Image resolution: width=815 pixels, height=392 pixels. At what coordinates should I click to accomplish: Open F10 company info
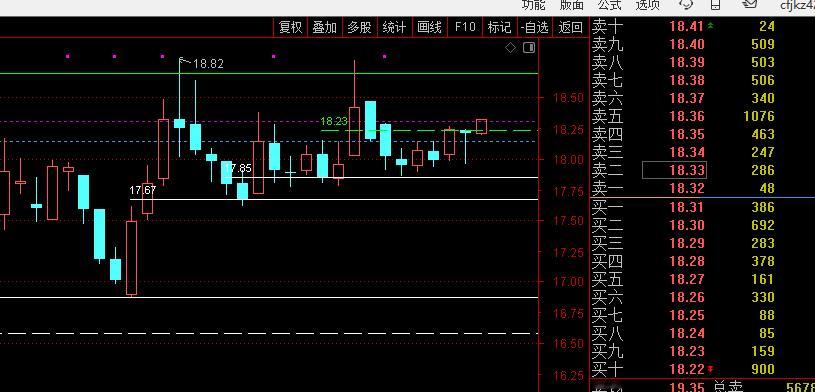coord(465,27)
